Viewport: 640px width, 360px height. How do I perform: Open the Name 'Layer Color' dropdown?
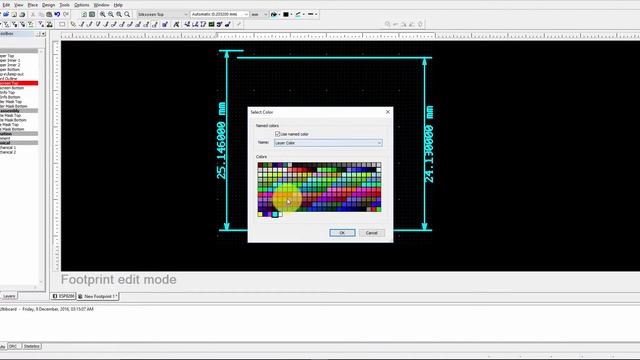coord(328,143)
